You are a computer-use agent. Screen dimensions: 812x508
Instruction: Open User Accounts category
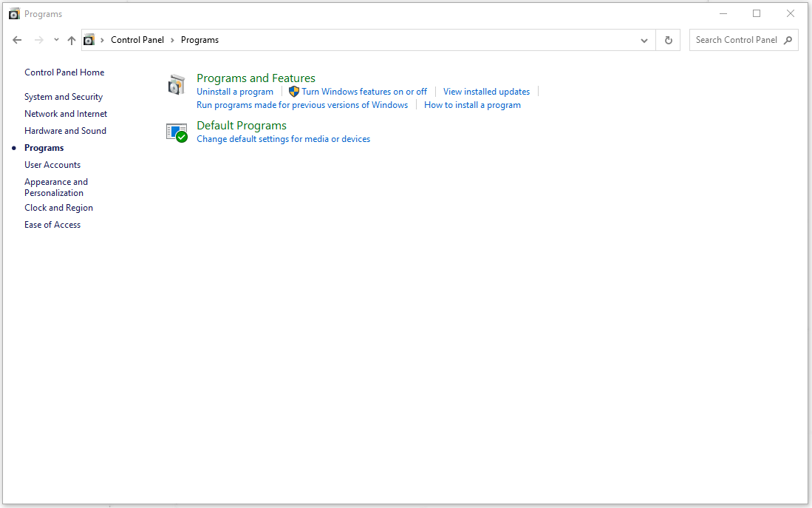[52, 165]
